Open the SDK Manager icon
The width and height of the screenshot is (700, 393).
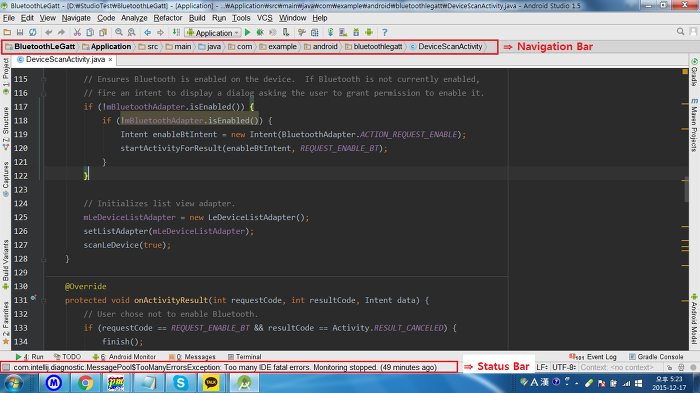(x=356, y=32)
